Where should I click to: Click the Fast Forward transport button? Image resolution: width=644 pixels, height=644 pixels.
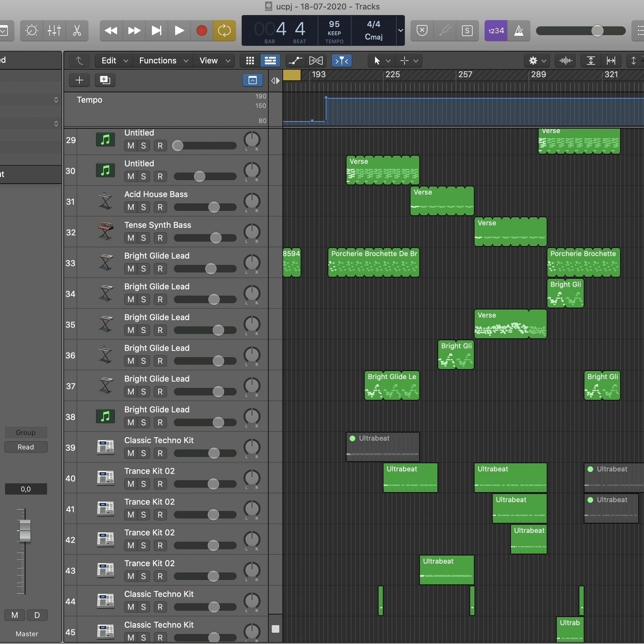(x=134, y=31)
